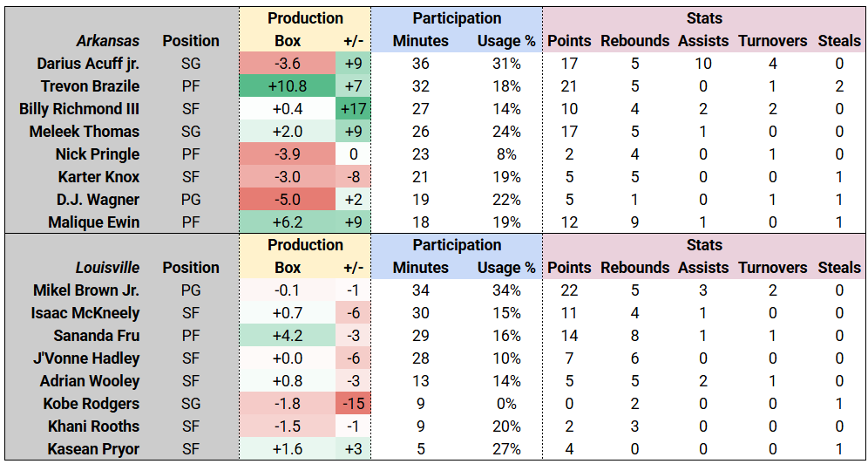The height and width of the screenshot is (464, 868).
Task: Select Trevon Brazile's name cell
Action: pos(90,86)
